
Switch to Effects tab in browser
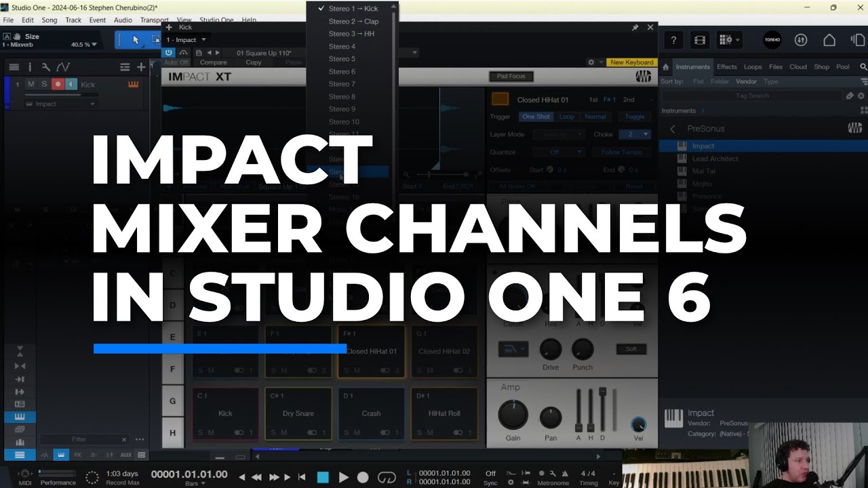[727, 67]
